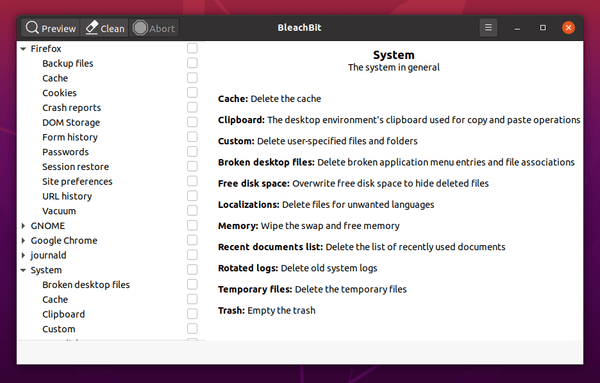Select the Vacuum item under Firefox
The image size is (600, 383).
pyautogui.click(x=59, y=211)
